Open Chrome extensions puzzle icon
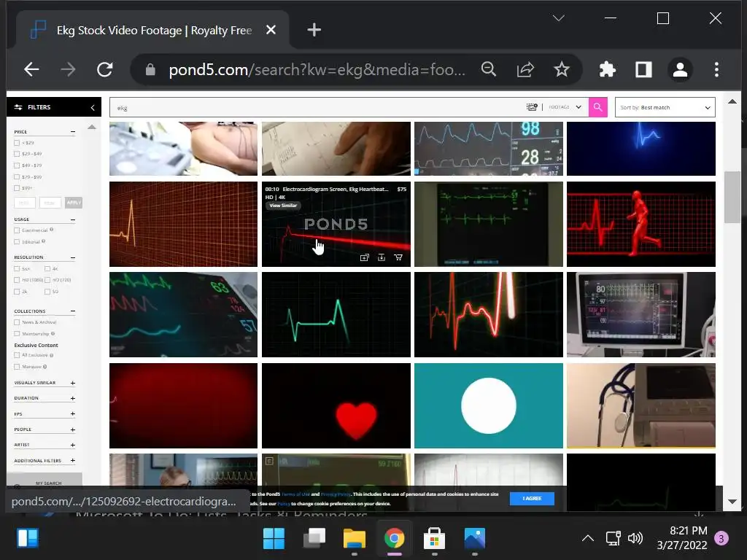This screenshot has width=747, height=560. tap(608, 69)
